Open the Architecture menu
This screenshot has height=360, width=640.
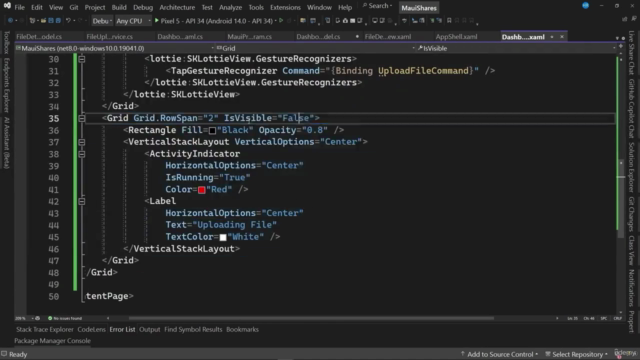pyautogui.click(x=177, y=7)
